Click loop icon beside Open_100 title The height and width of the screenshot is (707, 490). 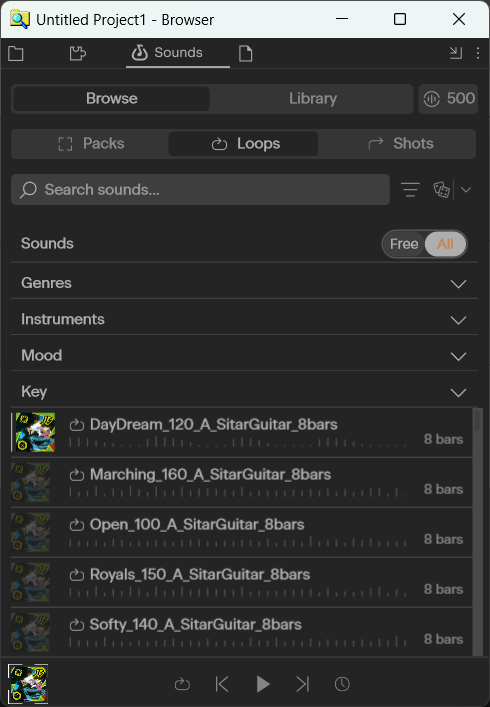pos(77,525)
